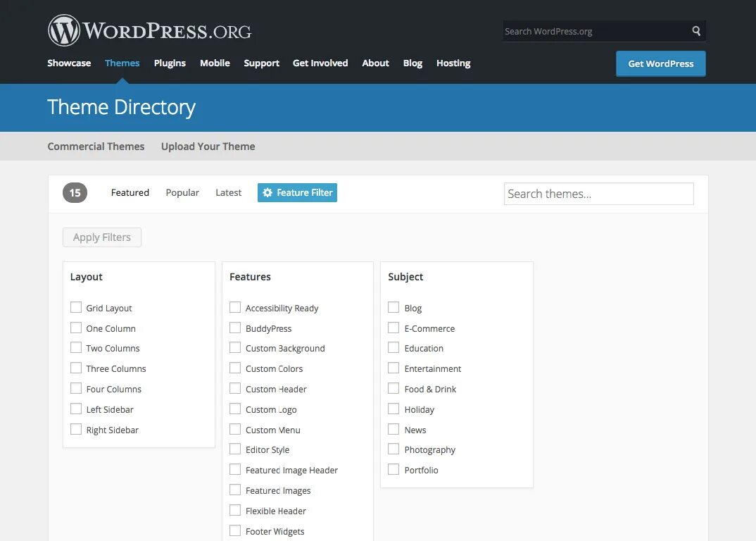Viewport: 756px width, 541px height.
Task: Click the theme count badge showing 15
Action: click(x=75, y=192)
